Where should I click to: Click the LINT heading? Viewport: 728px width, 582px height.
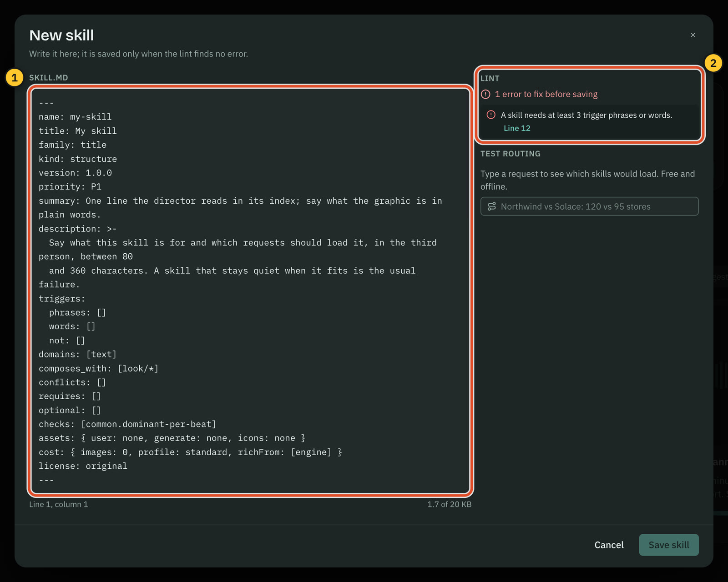pos(490,78)
